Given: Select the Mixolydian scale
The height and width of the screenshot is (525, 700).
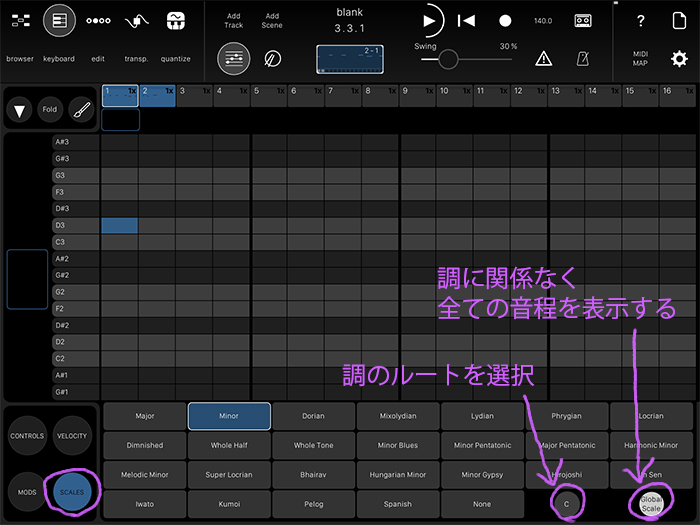Looking at the screenshot, I should point(398,416).
